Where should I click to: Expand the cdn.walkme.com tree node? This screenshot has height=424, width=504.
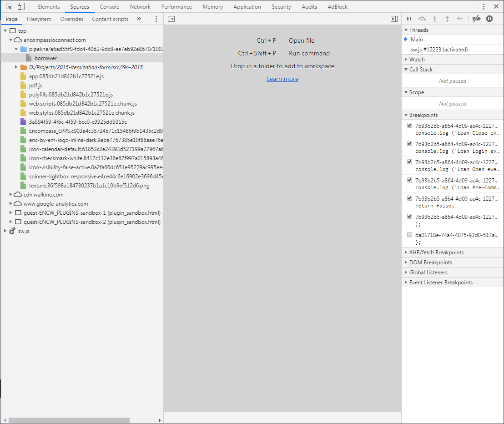click(x=10, y=194)
